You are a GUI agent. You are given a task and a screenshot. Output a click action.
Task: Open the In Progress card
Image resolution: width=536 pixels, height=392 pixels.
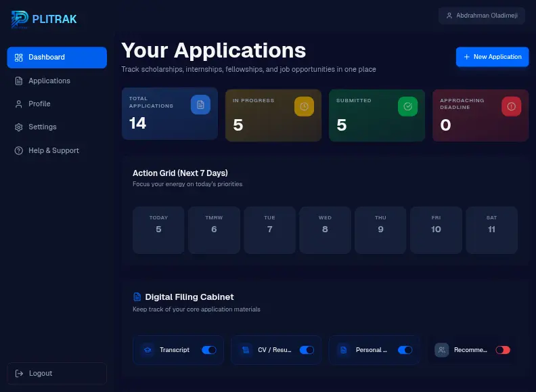pyautogui.click(x=273, y=116)
